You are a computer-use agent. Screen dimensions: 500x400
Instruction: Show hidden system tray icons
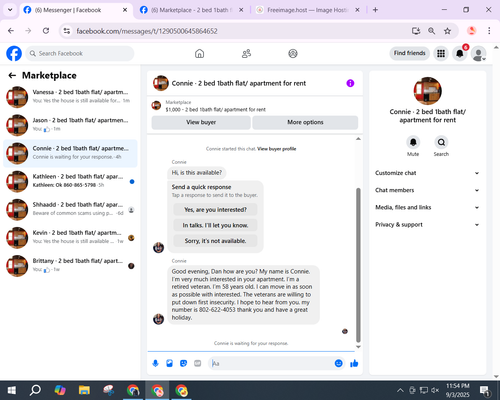coord(400,390)
